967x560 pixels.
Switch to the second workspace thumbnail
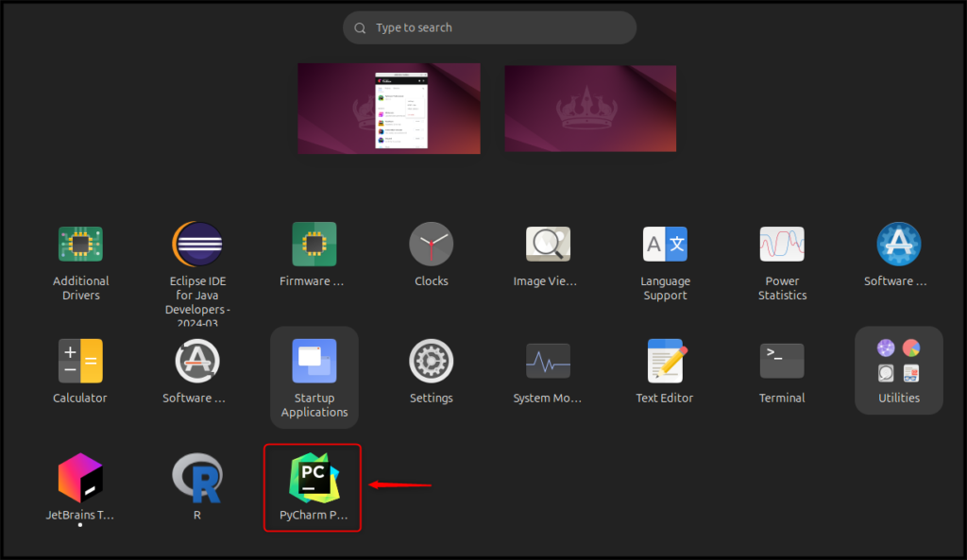coord(589,107)
